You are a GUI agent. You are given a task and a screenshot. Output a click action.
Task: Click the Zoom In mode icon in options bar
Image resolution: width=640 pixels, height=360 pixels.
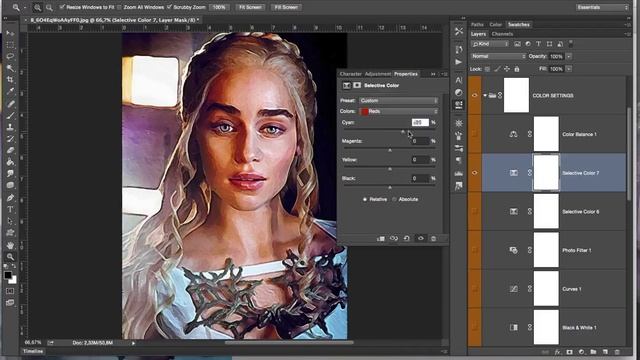click(x=38, y=7)
